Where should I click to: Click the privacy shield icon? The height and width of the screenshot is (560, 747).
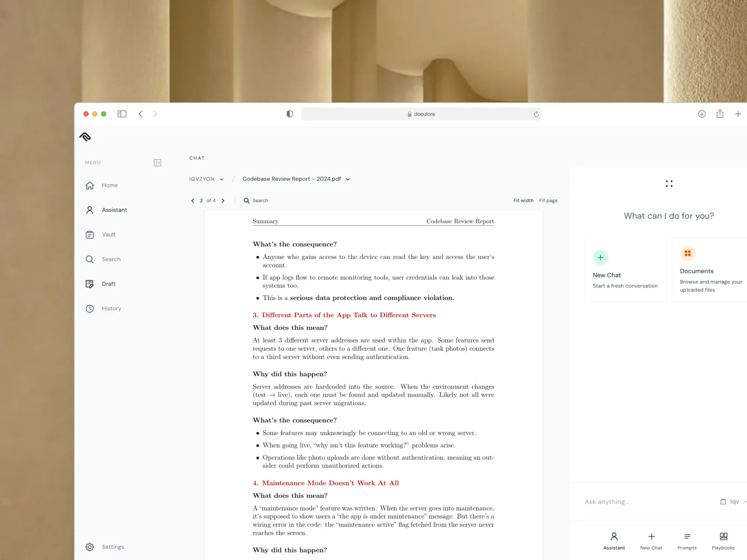point(289,114)
